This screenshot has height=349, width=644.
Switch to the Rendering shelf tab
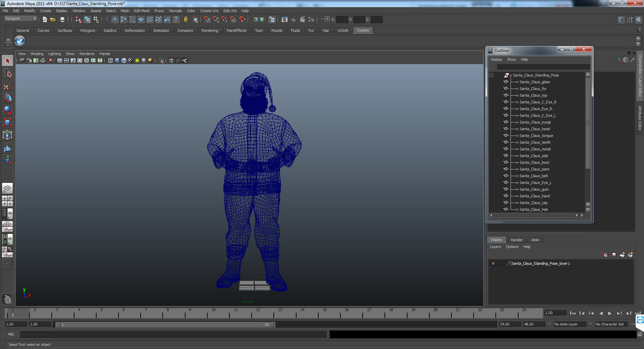pos(210,31)
